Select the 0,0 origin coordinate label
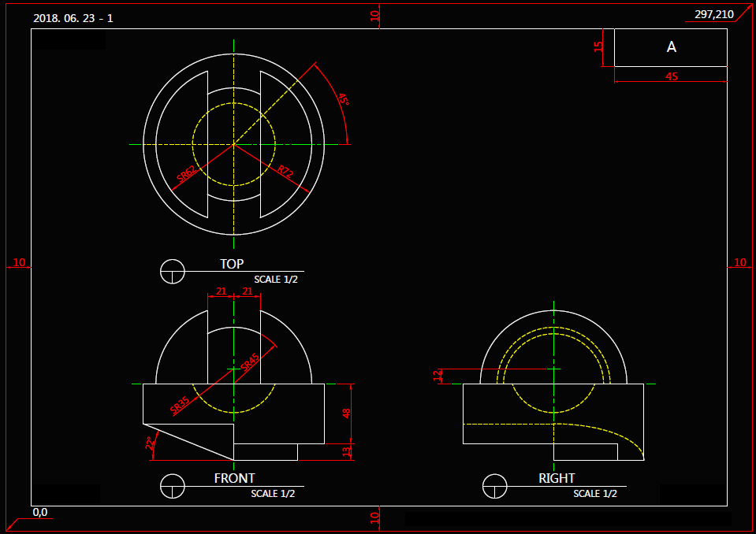Image resolution: width=756 pixels, height=534 pixels. 40,512
